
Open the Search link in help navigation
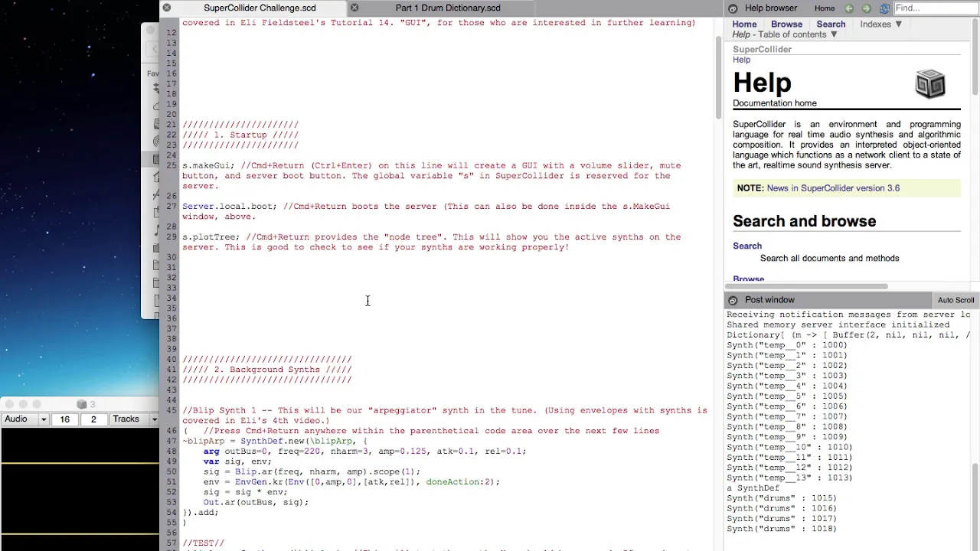[831, 24]
